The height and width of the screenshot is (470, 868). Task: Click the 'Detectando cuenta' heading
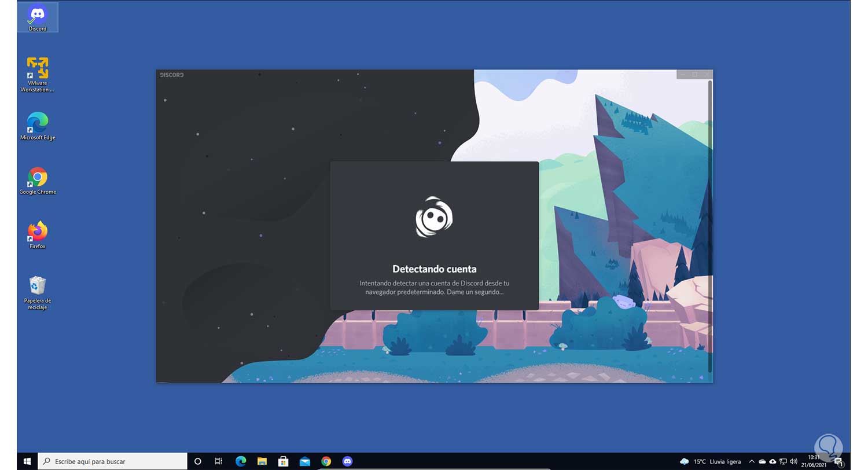[x=435, y=269]
